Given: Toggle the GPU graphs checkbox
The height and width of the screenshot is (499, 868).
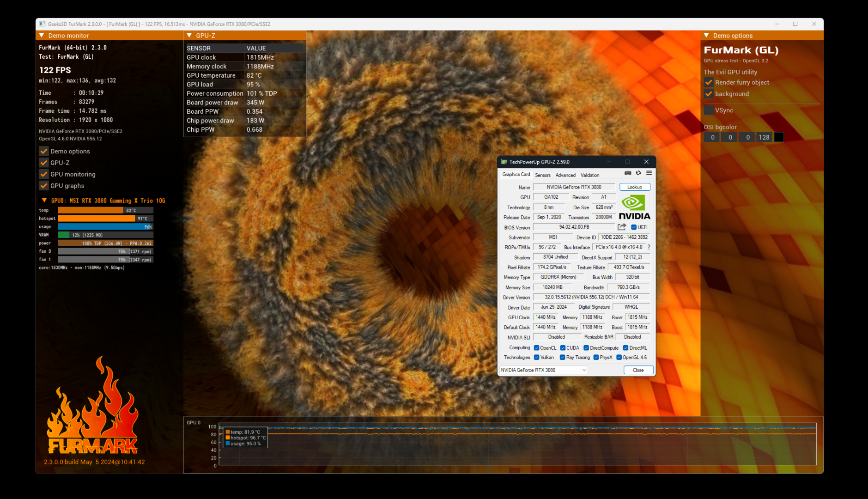Looking at the screenshot, I should pyautogui.click(x=44, y=186).
